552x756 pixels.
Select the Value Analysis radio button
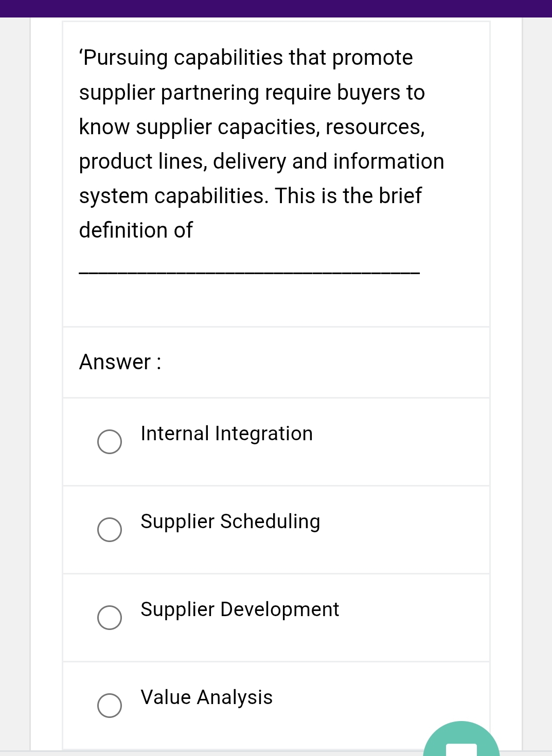pos(109,706)
